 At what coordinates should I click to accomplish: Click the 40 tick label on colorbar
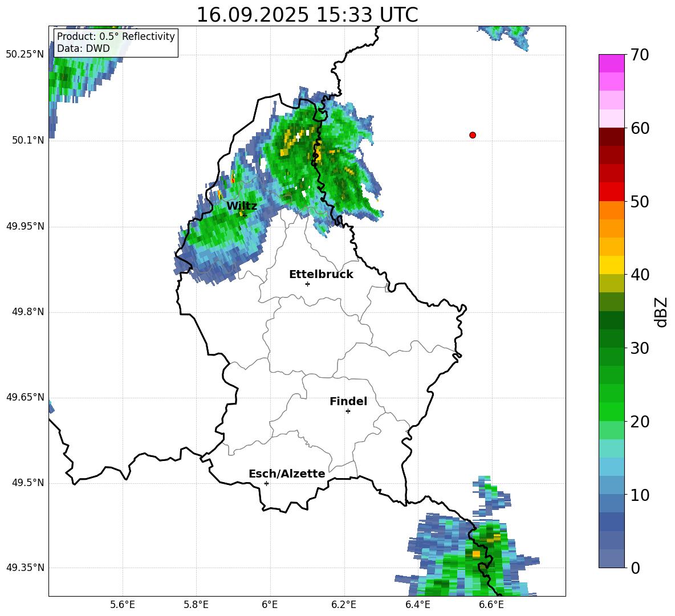point(640,275)
